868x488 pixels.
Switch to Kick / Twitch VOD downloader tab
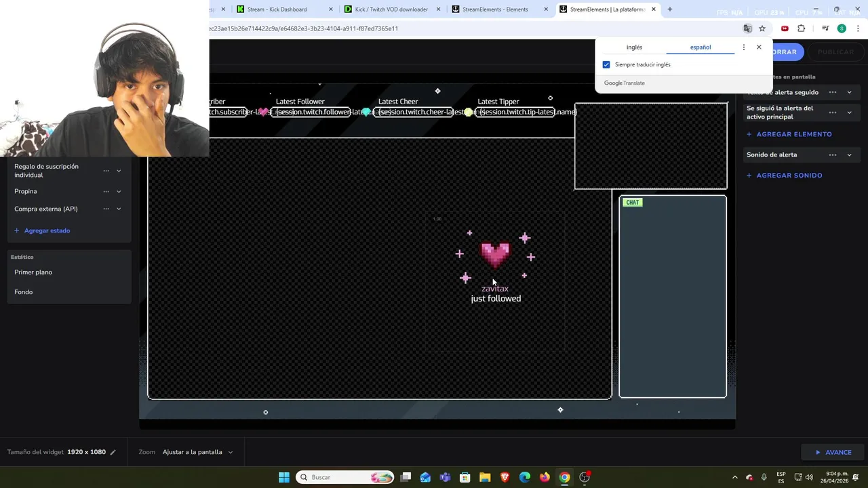[x=391, y=9]
